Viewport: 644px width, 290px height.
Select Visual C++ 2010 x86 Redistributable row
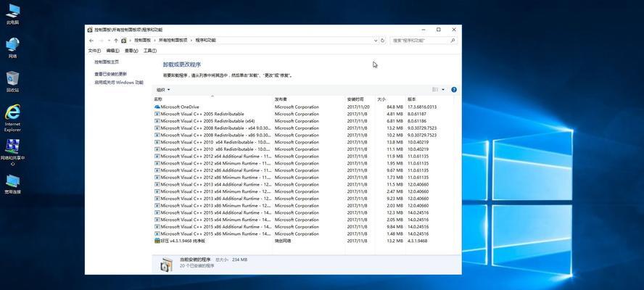click(304, 149)
